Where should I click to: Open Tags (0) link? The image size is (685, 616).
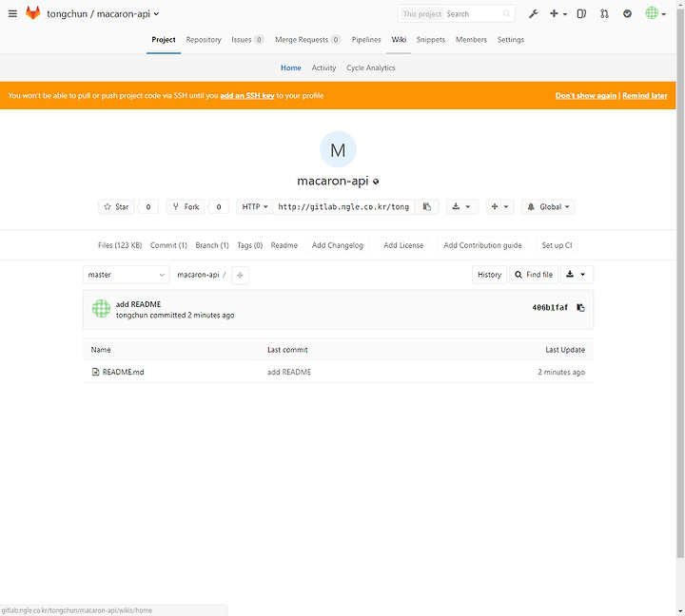click(x=249, y=245)
